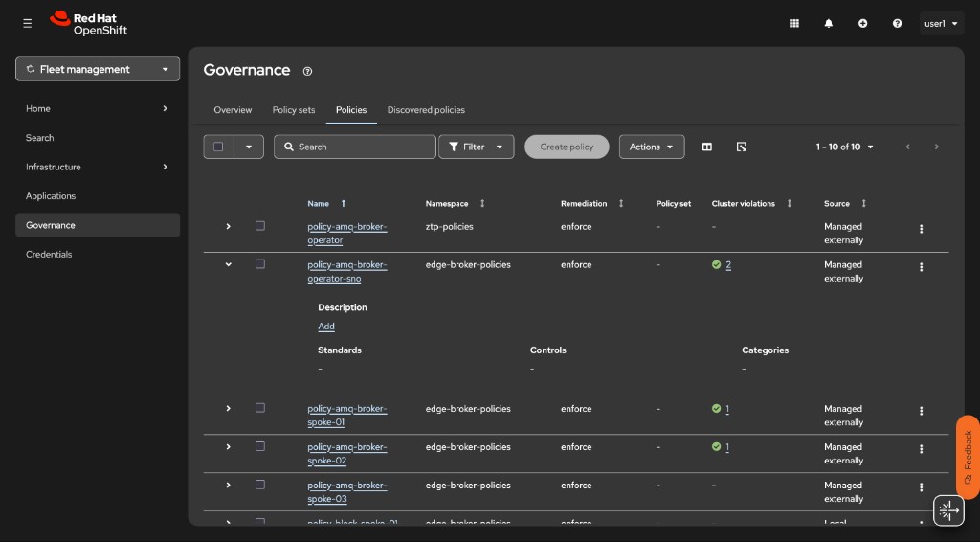The width and height of the screenshot is (980, 542).
Task: Open the manage columns icon
Action: [x=707, y=147]
